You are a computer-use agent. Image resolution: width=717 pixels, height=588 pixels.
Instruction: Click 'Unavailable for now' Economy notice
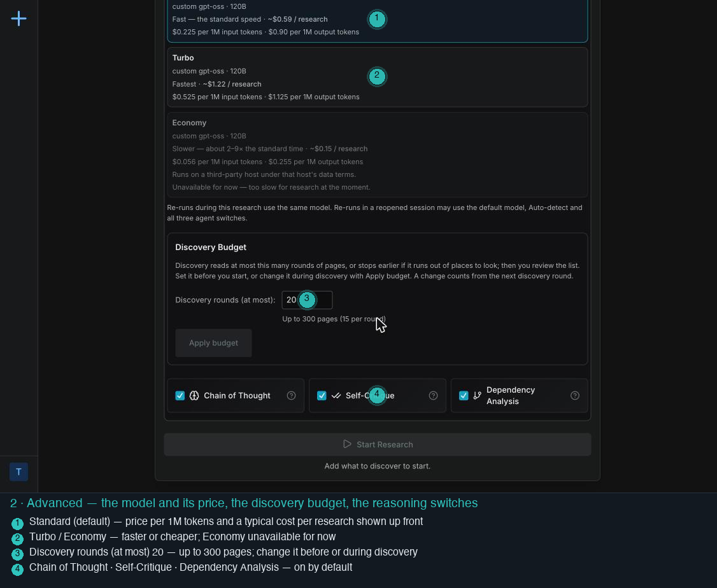(271, 187)
